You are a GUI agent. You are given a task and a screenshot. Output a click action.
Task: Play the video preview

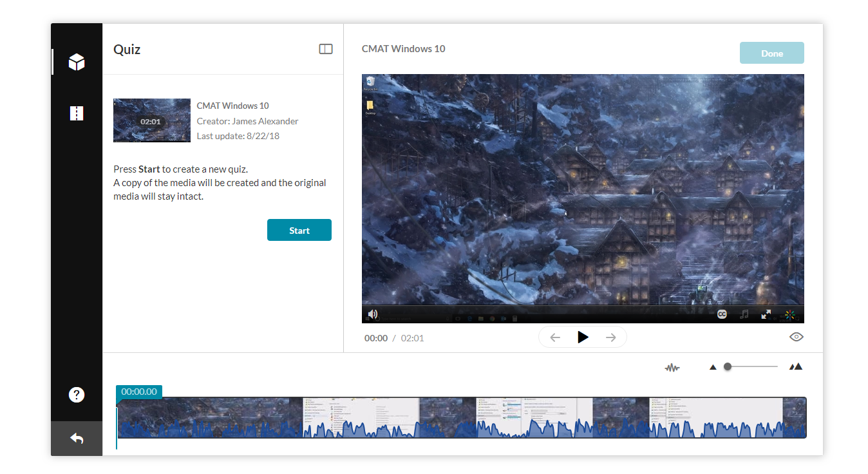[583, 337]
